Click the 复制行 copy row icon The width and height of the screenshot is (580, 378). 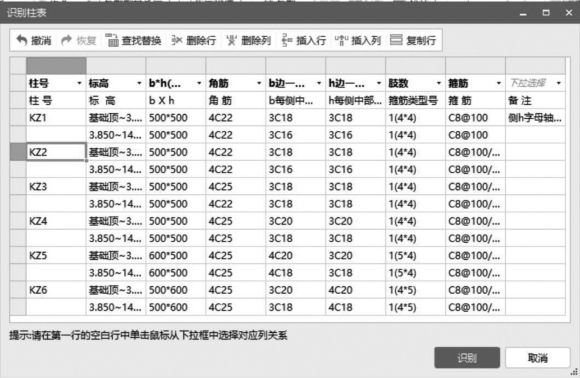click(396, 40)
